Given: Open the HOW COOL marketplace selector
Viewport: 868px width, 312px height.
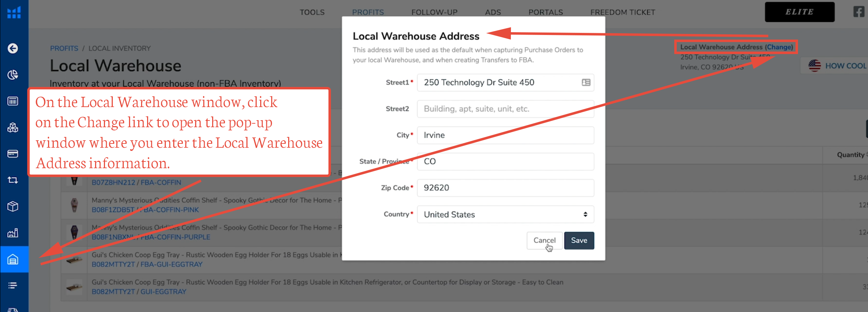Looking at the screenshot, I should pyautogui.click(x=837, y=66).
